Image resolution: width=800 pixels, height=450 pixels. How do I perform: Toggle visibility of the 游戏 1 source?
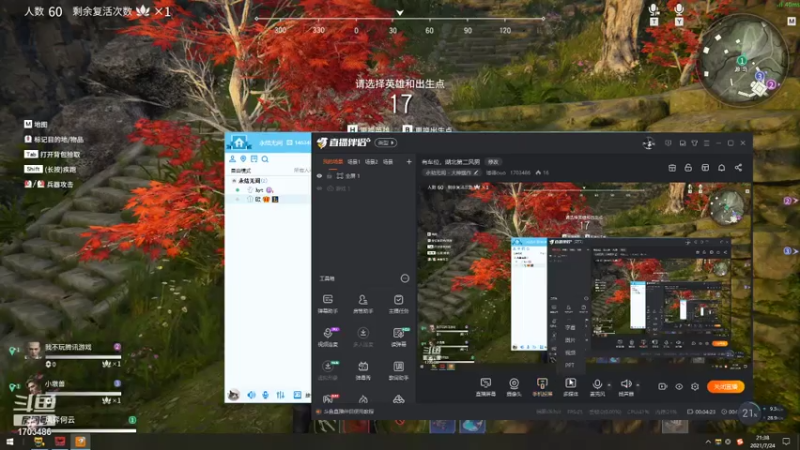pyautogui.click(x=319, y=188)
